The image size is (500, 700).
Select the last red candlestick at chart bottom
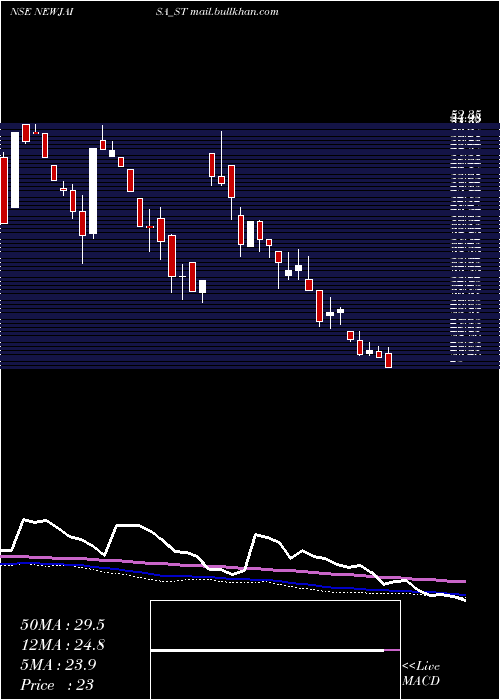(388, 360)
